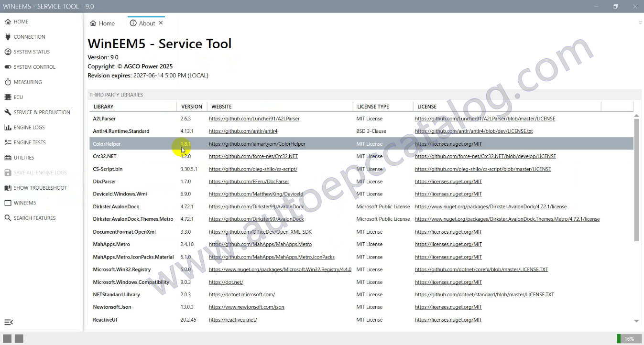Click second gray square in status bar

point(19,339)
